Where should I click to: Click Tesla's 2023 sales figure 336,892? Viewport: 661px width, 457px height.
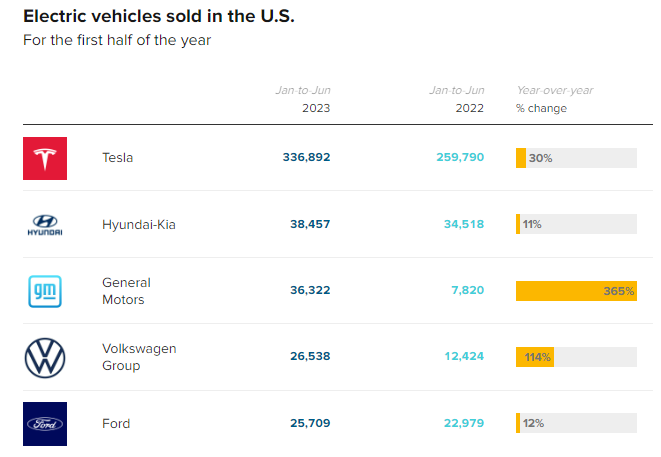click(x=306, y=158)
